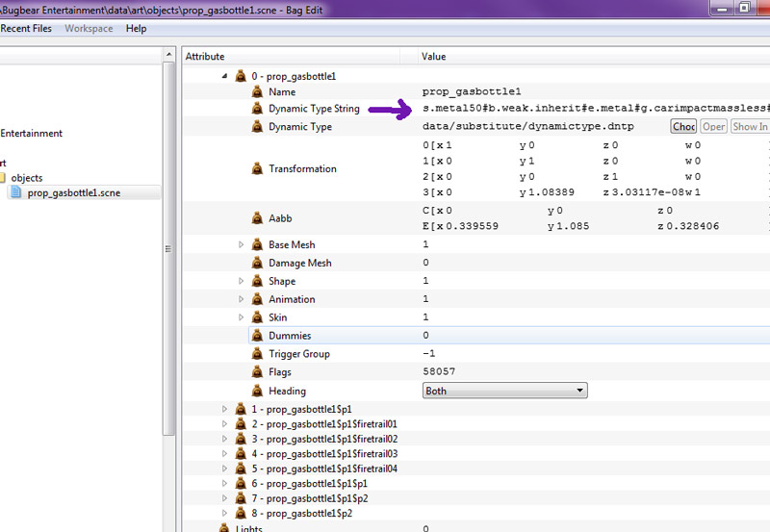
Task: Click the bag icon beside Trigger Group
Action: (x=257, y=354)
